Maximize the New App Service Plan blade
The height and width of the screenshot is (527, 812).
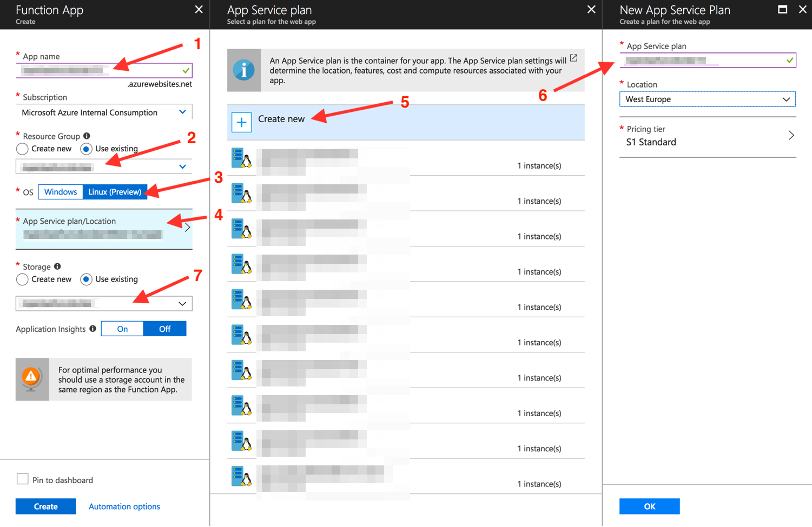point(782,9)
